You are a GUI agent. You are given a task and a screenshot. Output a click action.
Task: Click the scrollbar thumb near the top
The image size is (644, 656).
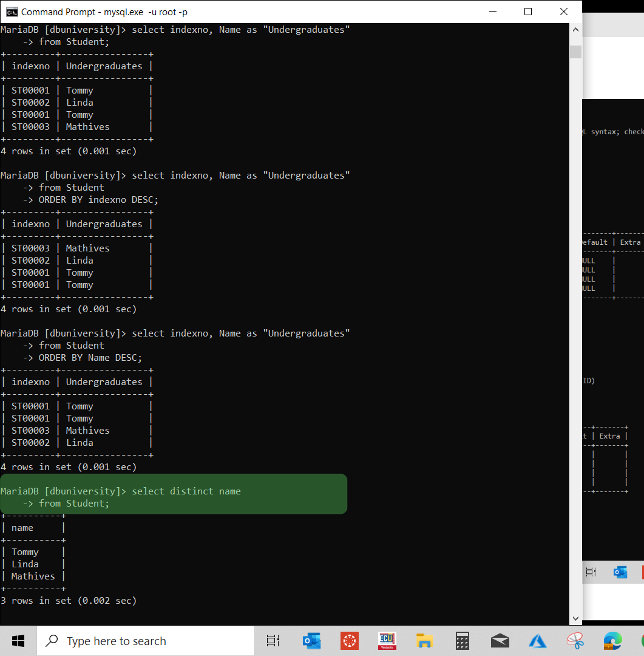pos(575,52)
